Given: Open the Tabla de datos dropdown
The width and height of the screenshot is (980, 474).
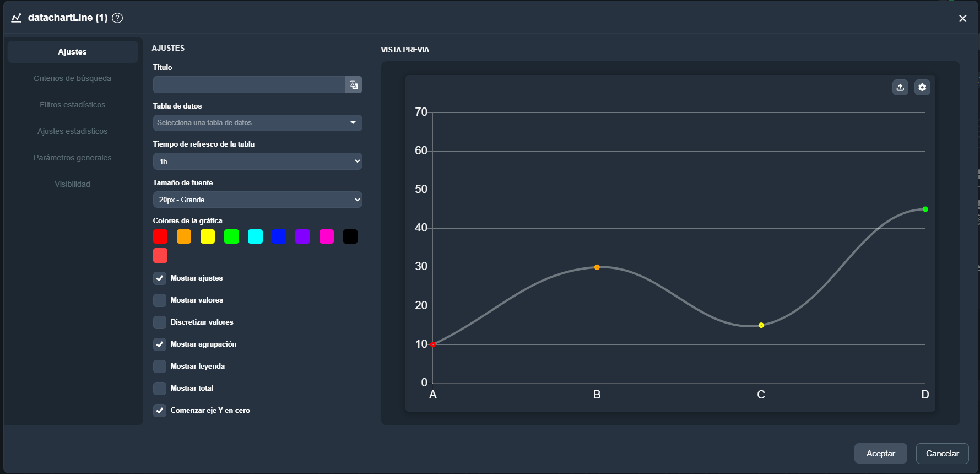Looking at the screenshot, I should point(257,123).
